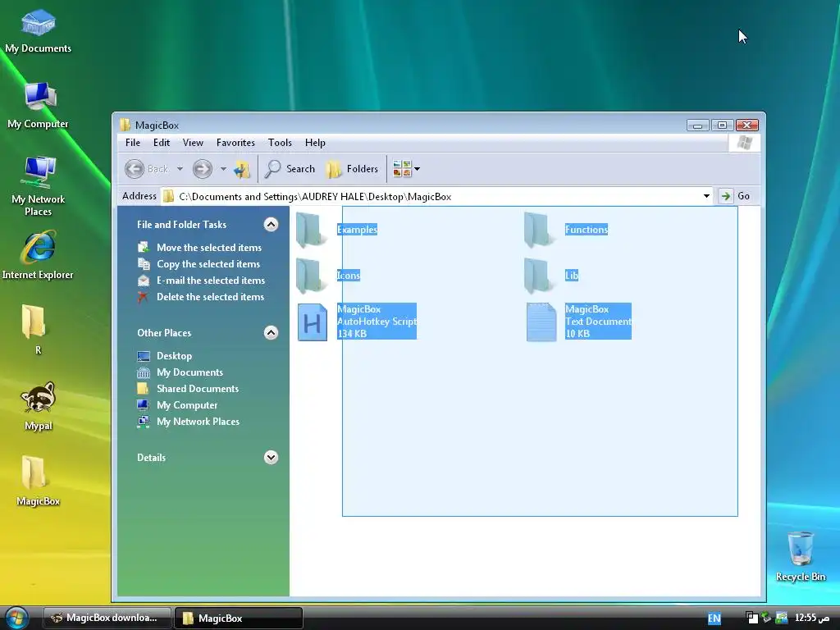Open the Help menu

point(315,143)
